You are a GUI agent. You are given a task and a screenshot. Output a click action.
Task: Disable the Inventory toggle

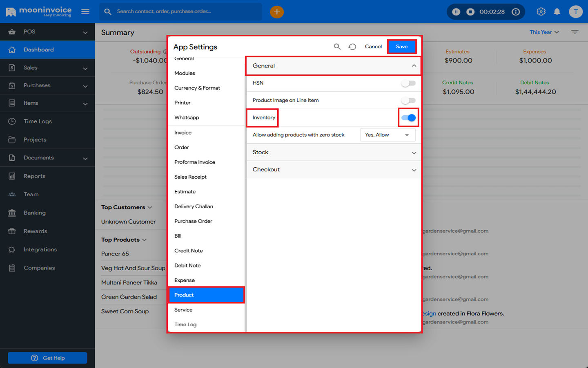point(408,118)
